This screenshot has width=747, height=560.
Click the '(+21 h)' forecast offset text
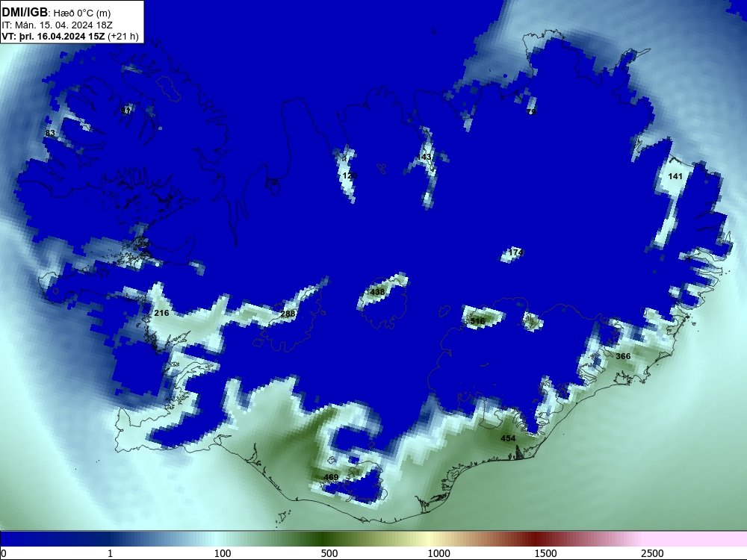pos(123,36)
